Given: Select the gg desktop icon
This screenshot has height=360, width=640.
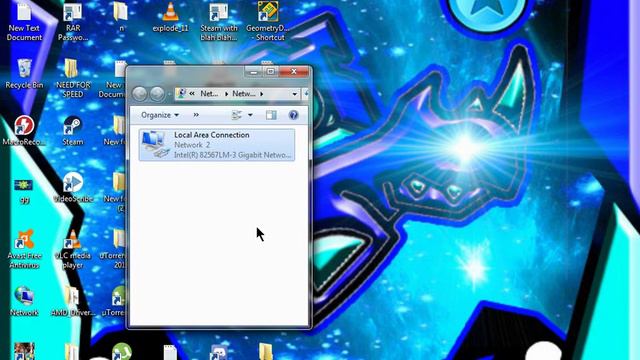Looking at the screenshot, I should (x=24, y=191).
